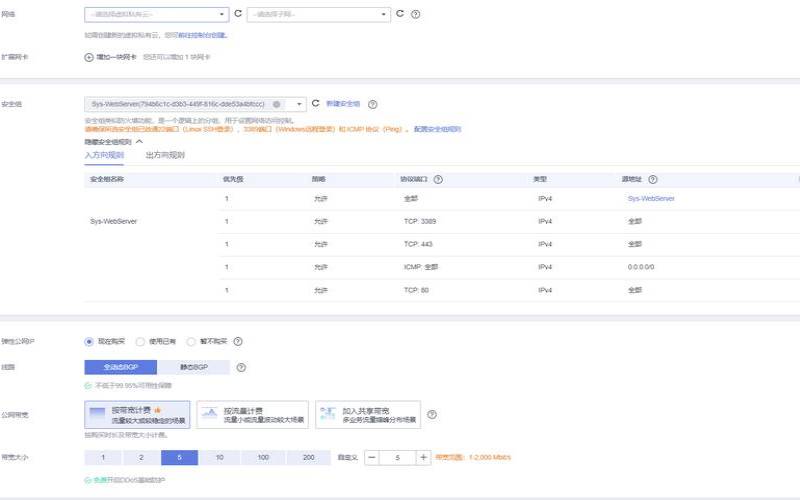Click the ICMP: 全部 protocol cell
The height and width of the screenshot is (500, 800).
coord(421,267)
